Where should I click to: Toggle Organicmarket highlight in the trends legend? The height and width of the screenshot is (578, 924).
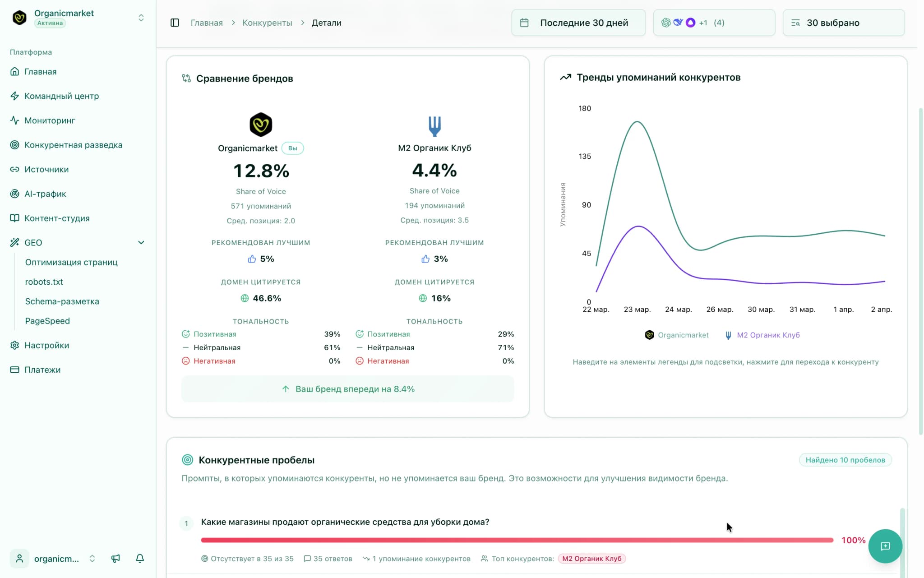(677, 335)
